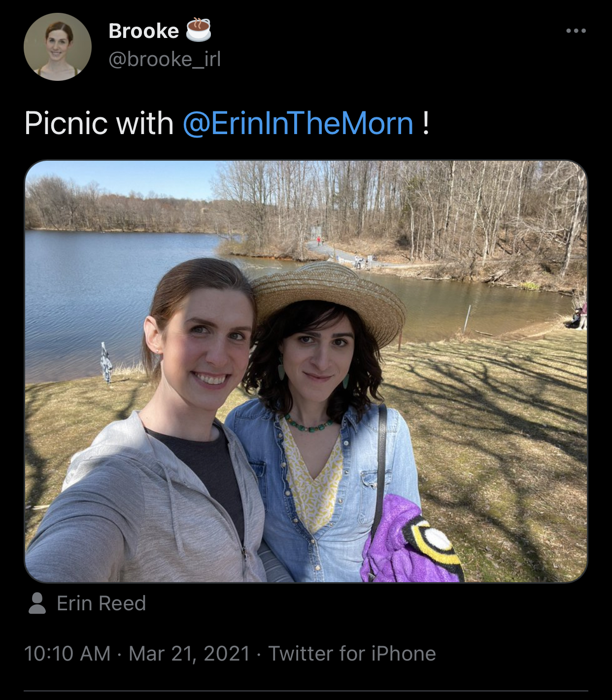Open the @brooke_irl handle
This screenshot has width=612, height=700.
tap(165, 60)
